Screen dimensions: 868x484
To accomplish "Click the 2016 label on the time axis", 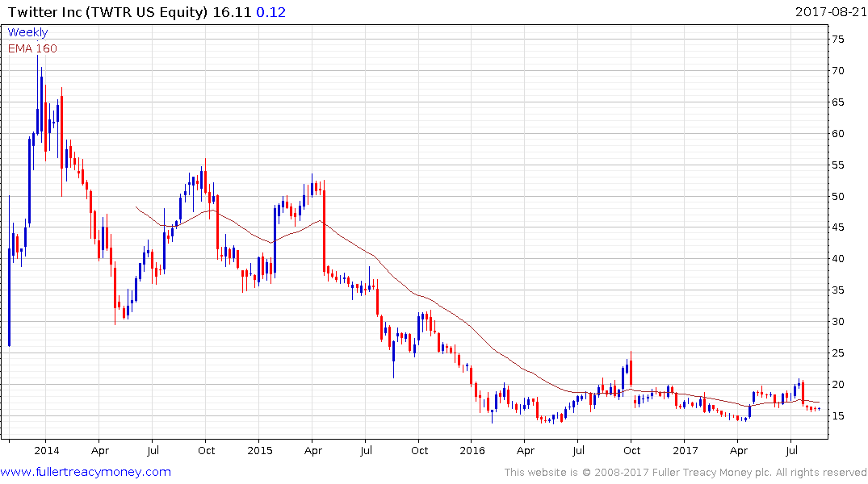I will 472,450.
